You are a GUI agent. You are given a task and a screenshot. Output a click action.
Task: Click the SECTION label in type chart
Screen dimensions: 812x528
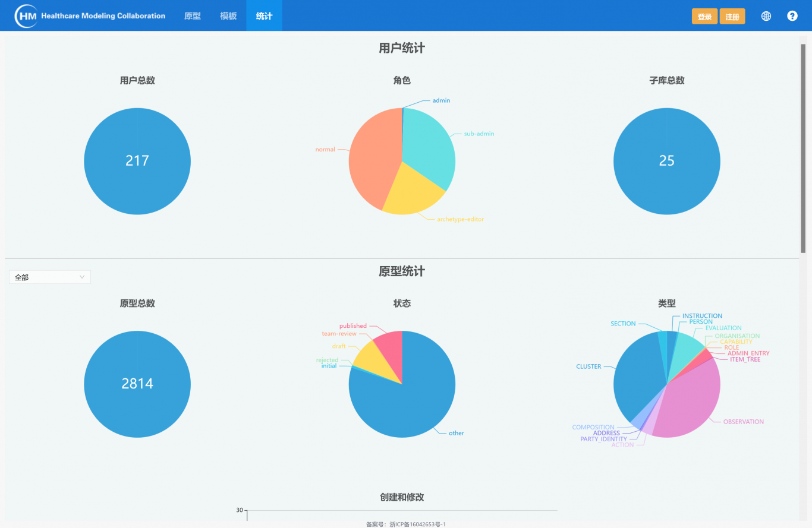point(623,324)
